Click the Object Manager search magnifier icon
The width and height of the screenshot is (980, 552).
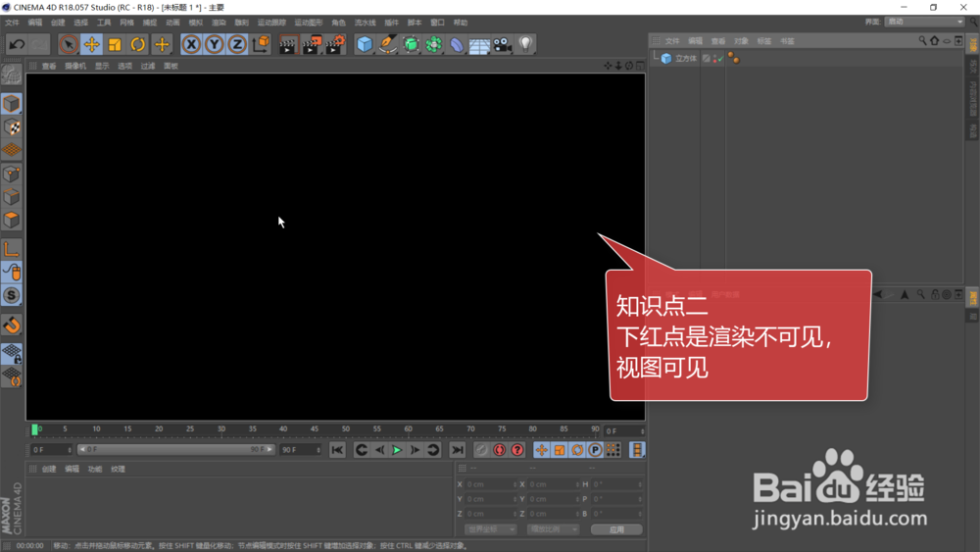click(x=922, y=40)
